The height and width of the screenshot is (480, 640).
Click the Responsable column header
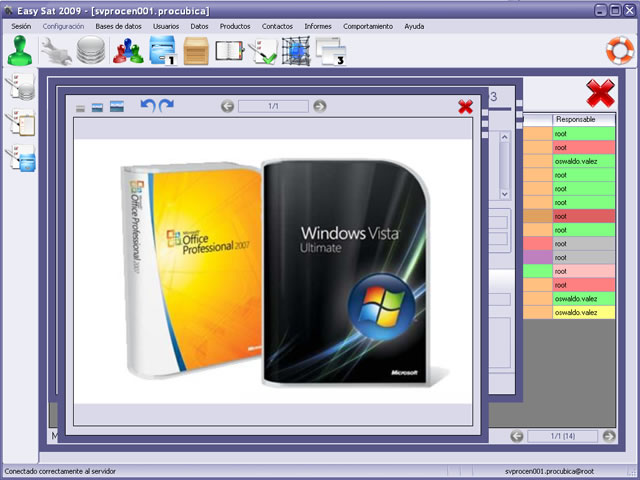point(584,120)
